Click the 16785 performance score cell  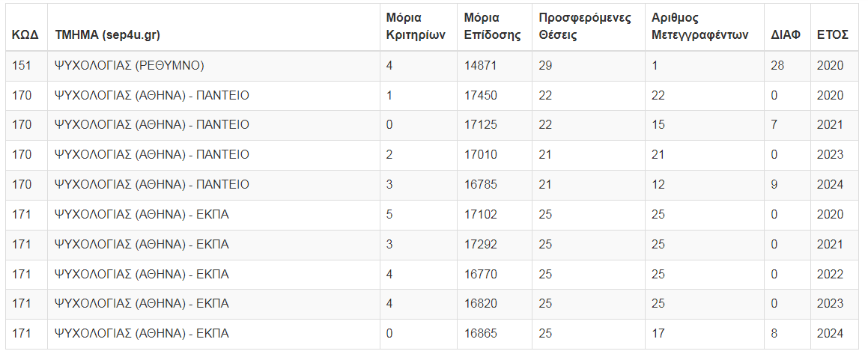(x=480, y=185)
